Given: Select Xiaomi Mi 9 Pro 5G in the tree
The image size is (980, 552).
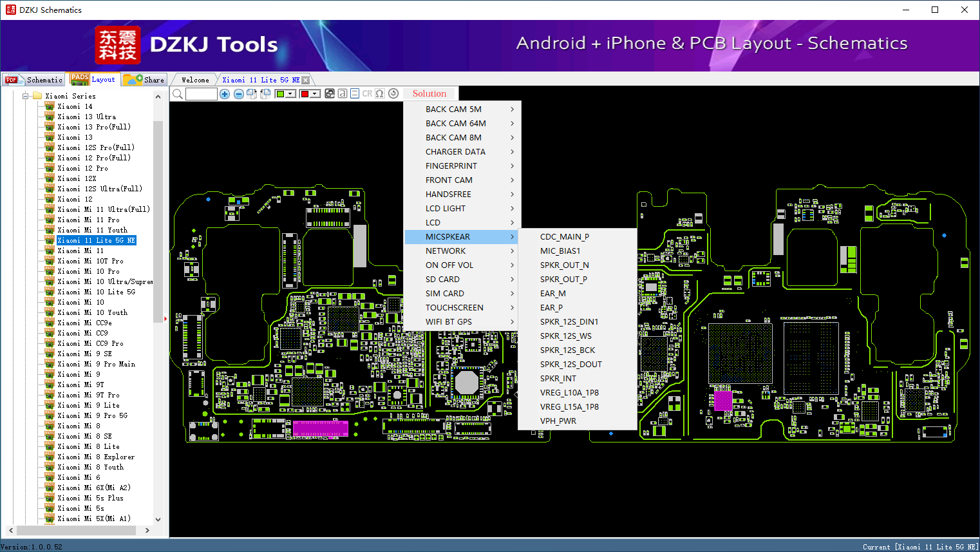Looking at the screenshot, I should pyautogui.click(x=93, y=415).
